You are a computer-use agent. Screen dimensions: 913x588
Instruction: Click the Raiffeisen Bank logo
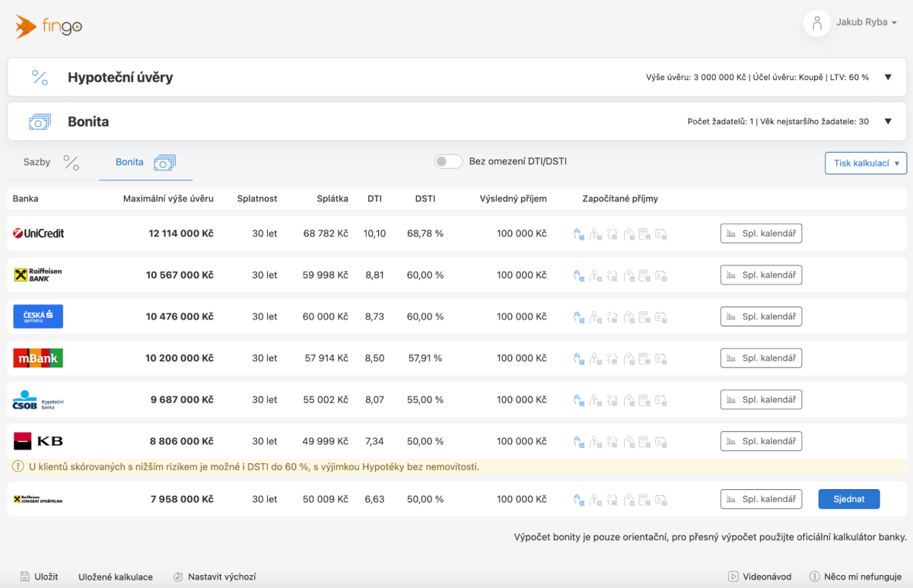pos(38,275)
